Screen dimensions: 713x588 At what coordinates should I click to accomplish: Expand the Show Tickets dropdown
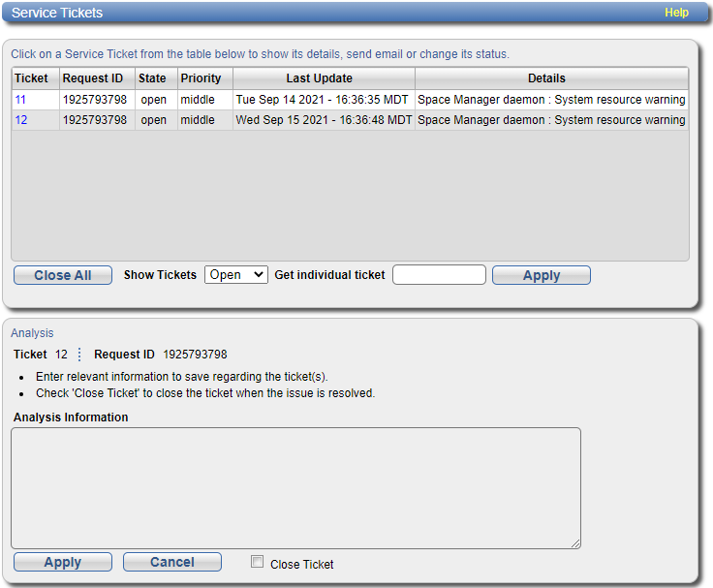tap(235, 275)
